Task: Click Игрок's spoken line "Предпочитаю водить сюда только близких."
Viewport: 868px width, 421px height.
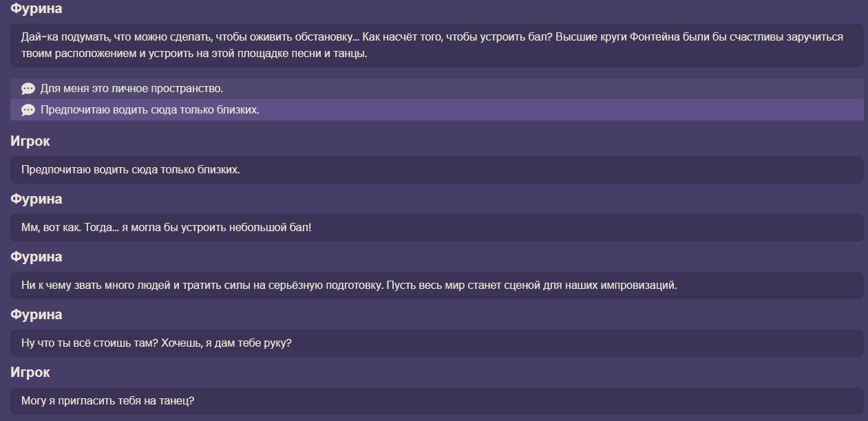Action: tap(131, 169)
